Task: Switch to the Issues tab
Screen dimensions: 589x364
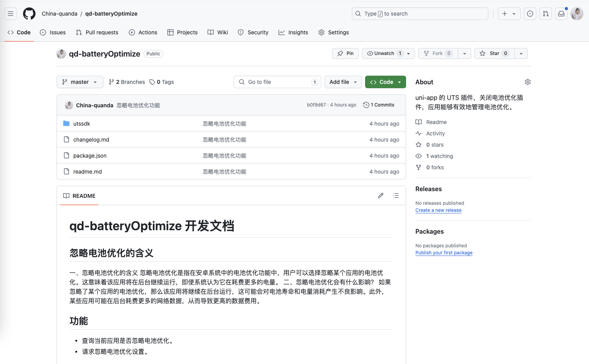Action: click(x=53, y=32)
